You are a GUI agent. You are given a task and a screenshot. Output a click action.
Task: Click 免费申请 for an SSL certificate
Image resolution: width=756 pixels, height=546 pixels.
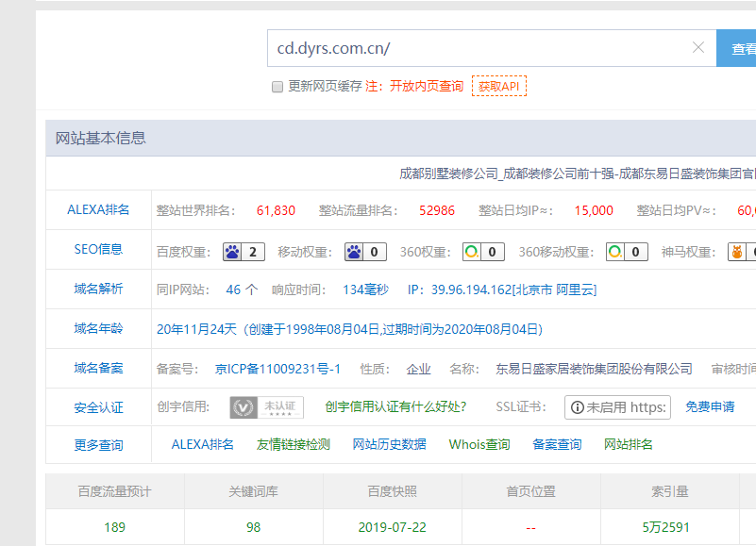click(x=712, y=407)
